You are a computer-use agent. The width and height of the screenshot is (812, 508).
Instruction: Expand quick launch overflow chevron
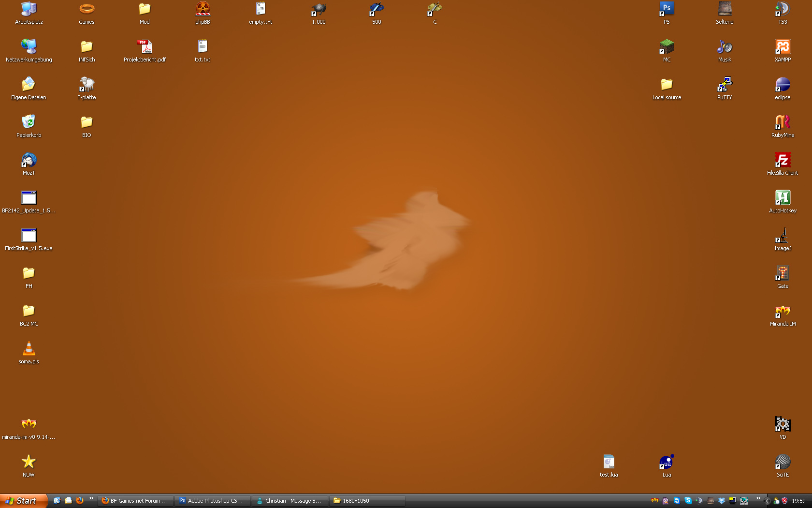[x=91, y=498]
